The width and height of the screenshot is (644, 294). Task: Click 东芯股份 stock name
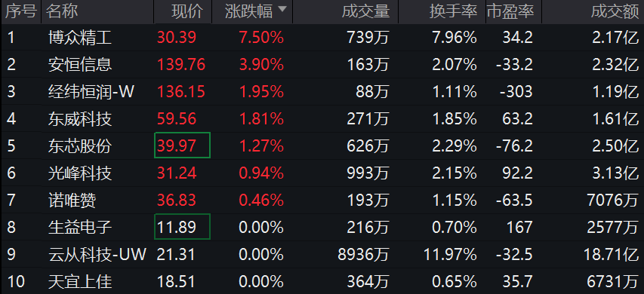point(80,146)
